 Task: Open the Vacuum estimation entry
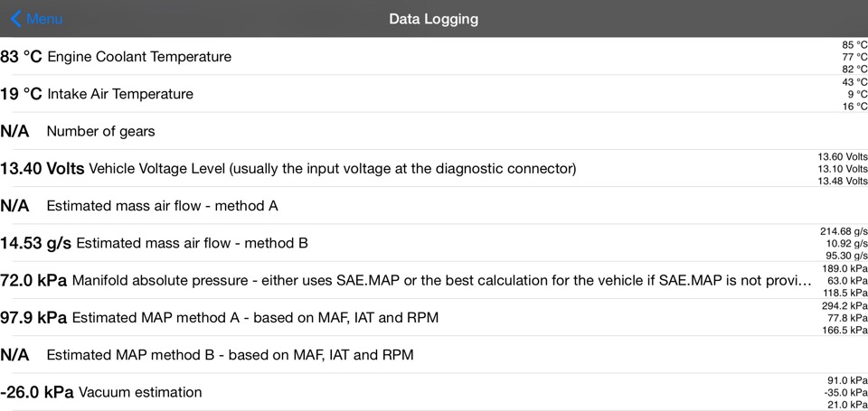140,392
